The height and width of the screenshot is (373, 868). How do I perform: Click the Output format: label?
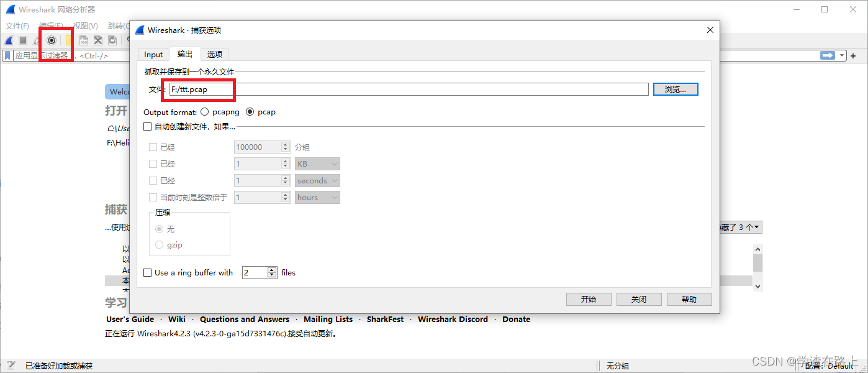click(x=170, y=112)
